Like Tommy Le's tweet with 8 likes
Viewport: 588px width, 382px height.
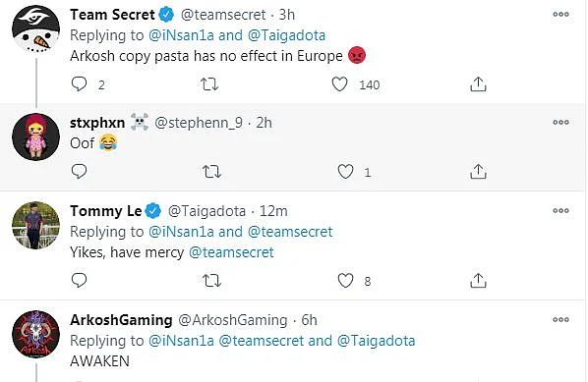tap(345, 280)
